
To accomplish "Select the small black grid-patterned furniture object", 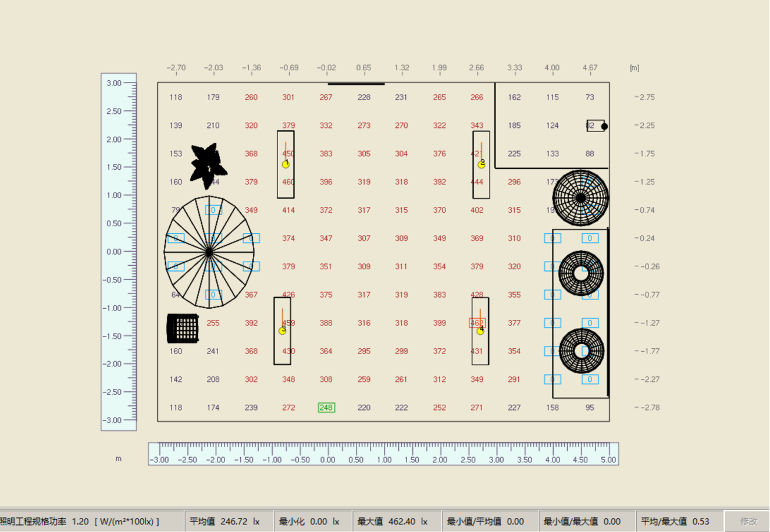I will 183,329.
